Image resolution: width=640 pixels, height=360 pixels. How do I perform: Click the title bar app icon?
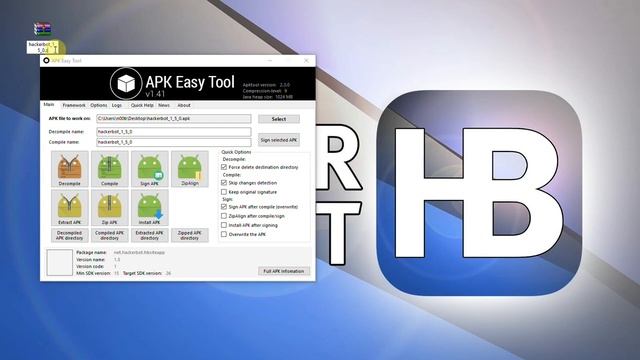(x=46, y=60)
